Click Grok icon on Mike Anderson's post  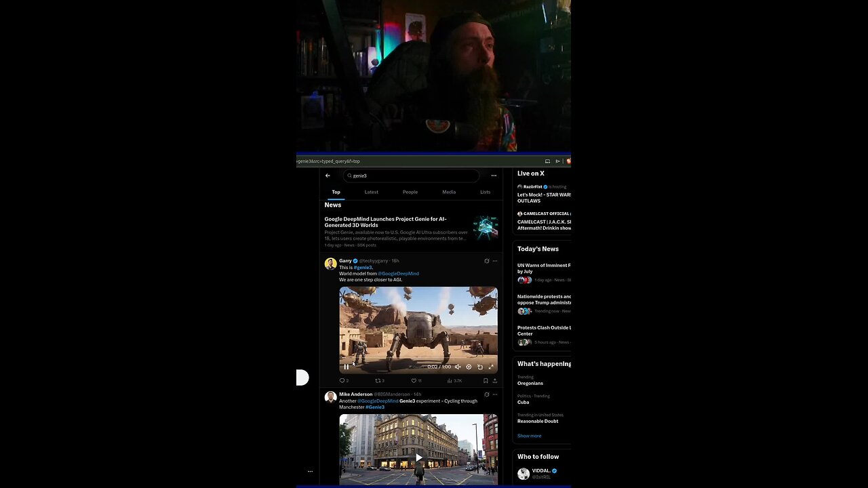(486, 394)
